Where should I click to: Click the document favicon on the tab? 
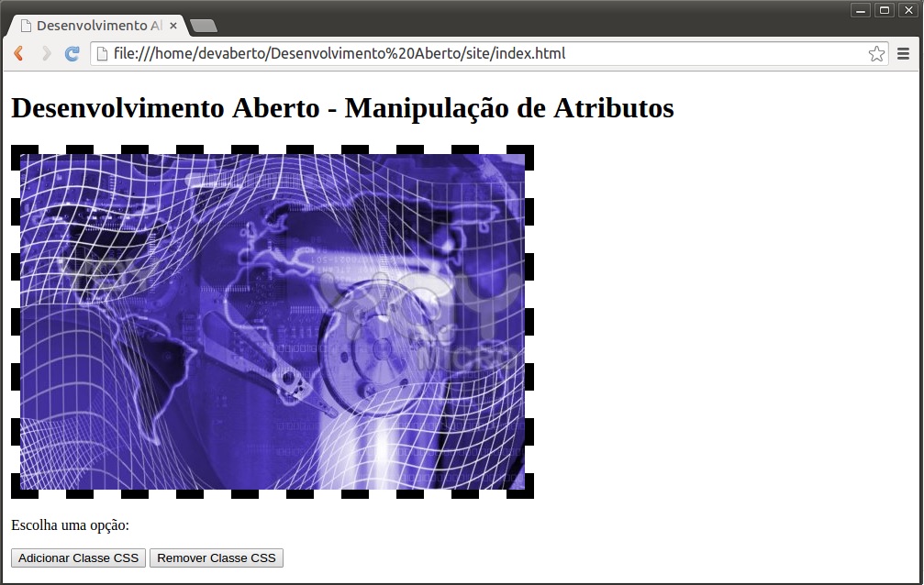click(x=26, y=26)
